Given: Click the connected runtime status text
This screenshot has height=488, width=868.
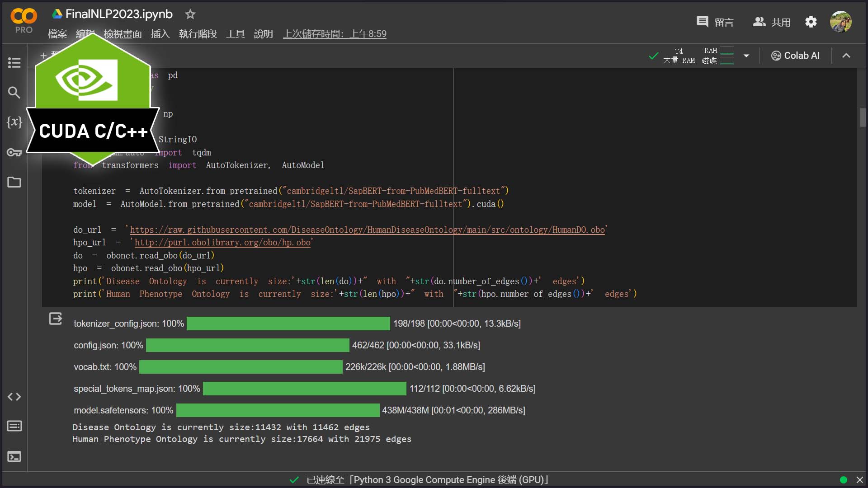Looking at the screenshot, I should 428,480.
